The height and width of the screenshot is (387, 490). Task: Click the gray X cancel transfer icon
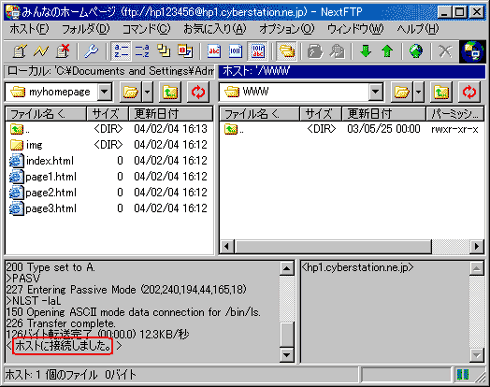point(445,51)
